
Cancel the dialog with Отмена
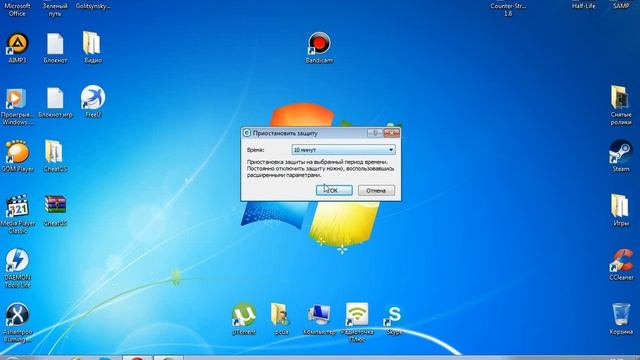[376, 191]
